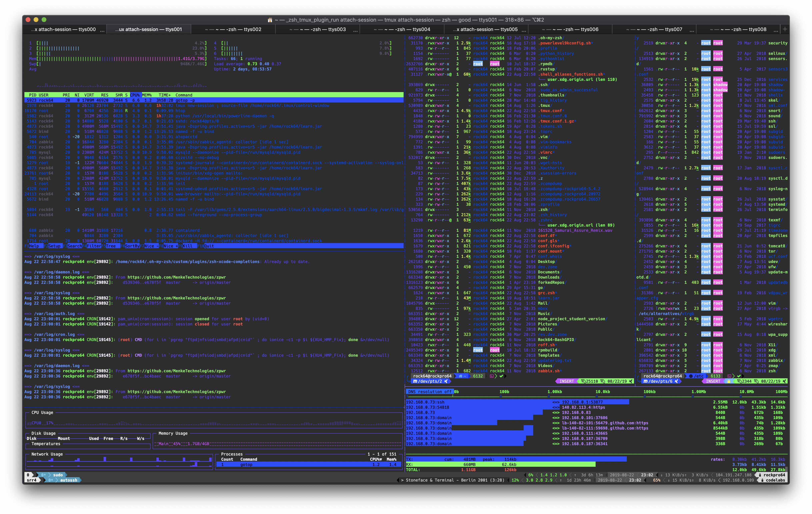Switch to the ttys000 attach-session tab
This screenshot has width=812, height=514.
pyautogui.click(x=64, y=29)
